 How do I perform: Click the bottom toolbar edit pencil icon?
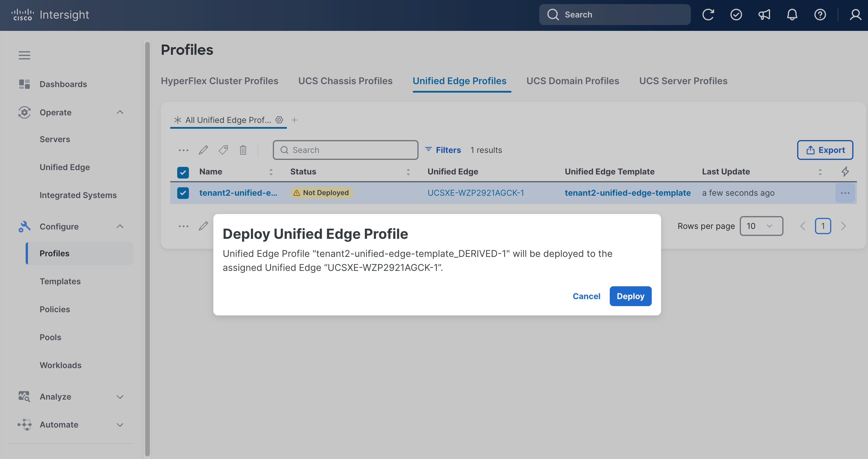(x=203, y=226)
